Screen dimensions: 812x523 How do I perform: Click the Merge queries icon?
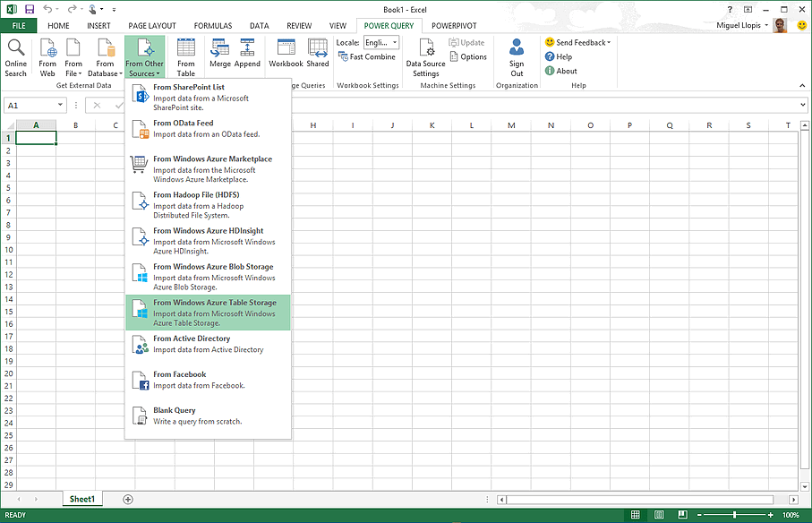[220, 54]
